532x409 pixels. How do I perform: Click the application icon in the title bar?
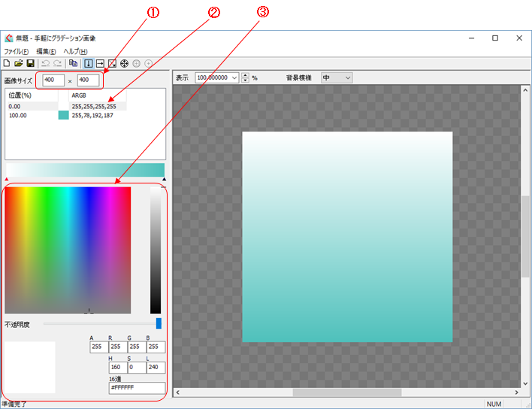9,38
